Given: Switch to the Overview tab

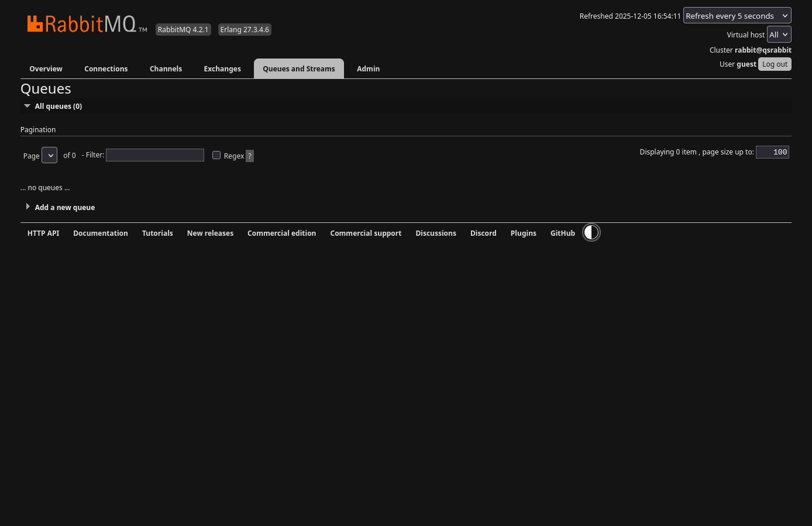Looking at the screenshot, I should [46, 69].
